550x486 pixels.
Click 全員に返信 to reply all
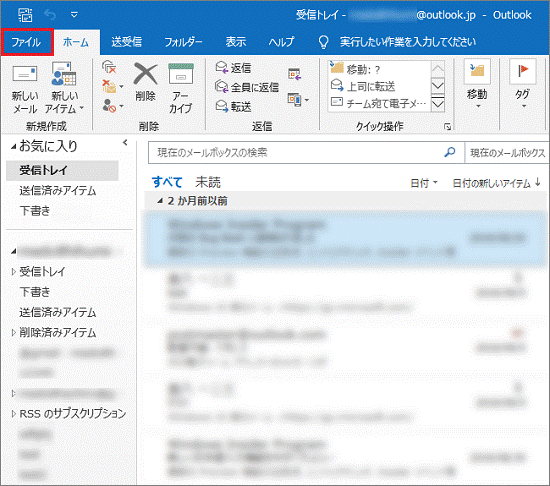pyautogui.click(x=247, y=87)
